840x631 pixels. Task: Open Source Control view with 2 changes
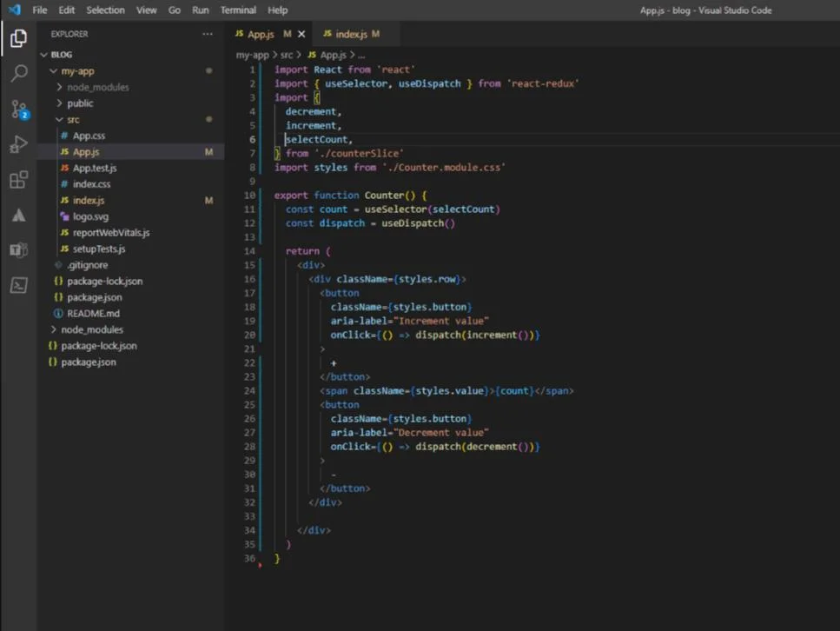click(19, 110)
